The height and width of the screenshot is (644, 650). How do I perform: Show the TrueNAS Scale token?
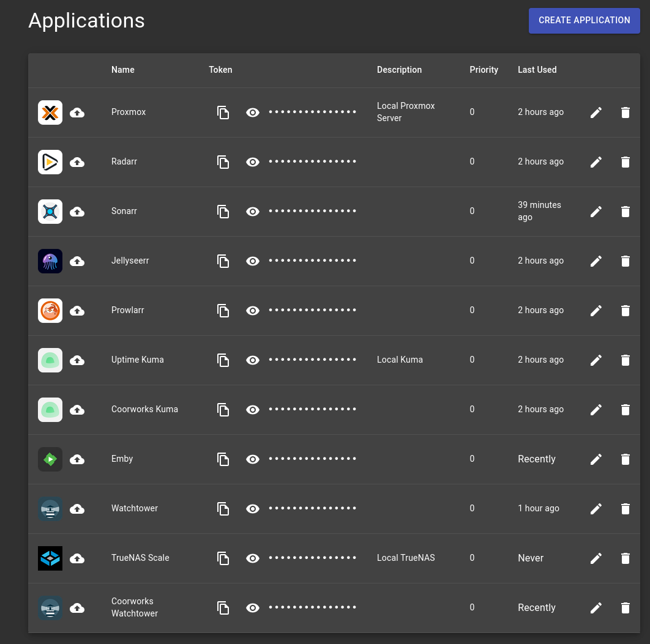(252, 558)
